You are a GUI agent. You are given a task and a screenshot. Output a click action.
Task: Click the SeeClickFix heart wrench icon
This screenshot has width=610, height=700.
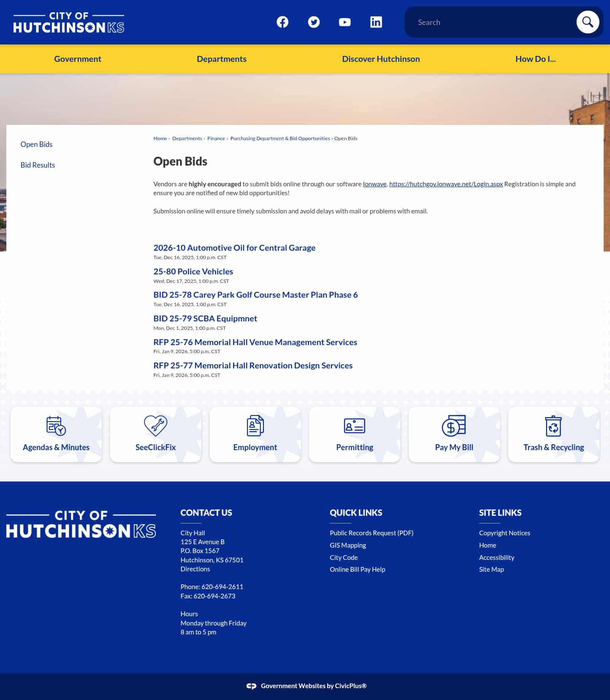click(x=155, y=426)
